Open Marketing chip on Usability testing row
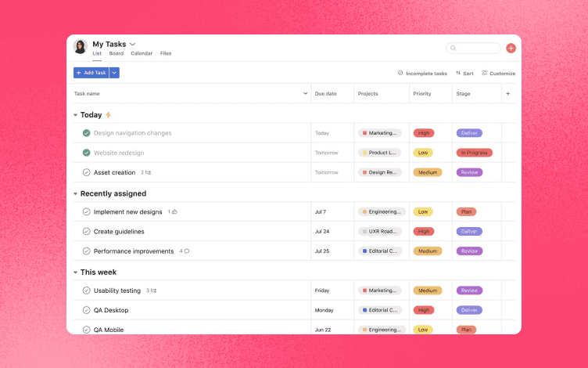Viewport: 588px width, 368px height. [379, 290]
